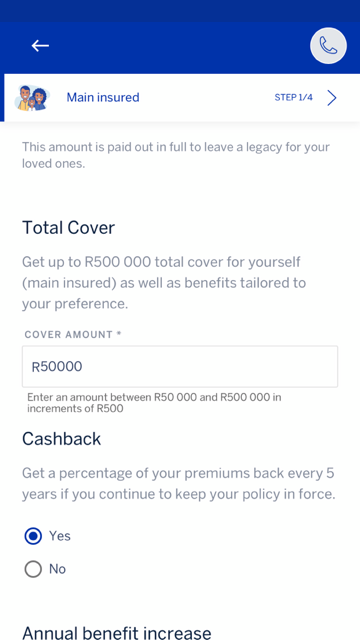This screenshot has width=360, height=640.
Task: Click the Yes option label text
Action: coord(60,536)
